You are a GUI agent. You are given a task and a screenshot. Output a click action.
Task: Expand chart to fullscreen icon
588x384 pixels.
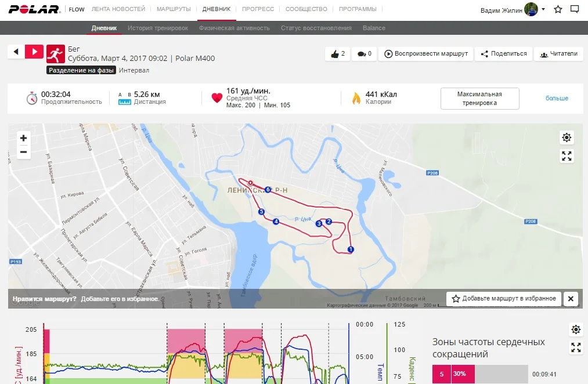pos(576,347)
